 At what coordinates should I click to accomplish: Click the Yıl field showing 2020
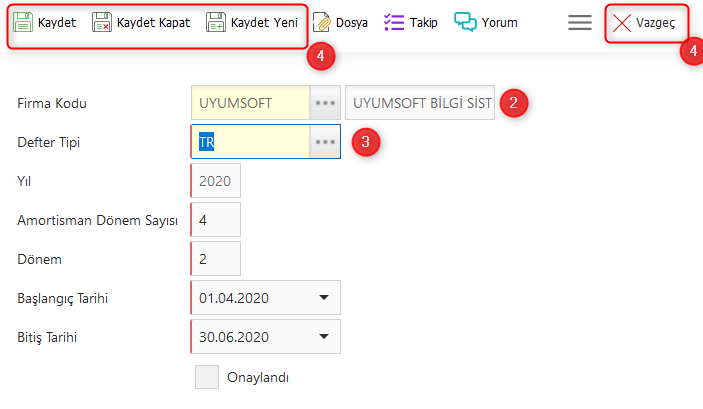pos(215,181)
